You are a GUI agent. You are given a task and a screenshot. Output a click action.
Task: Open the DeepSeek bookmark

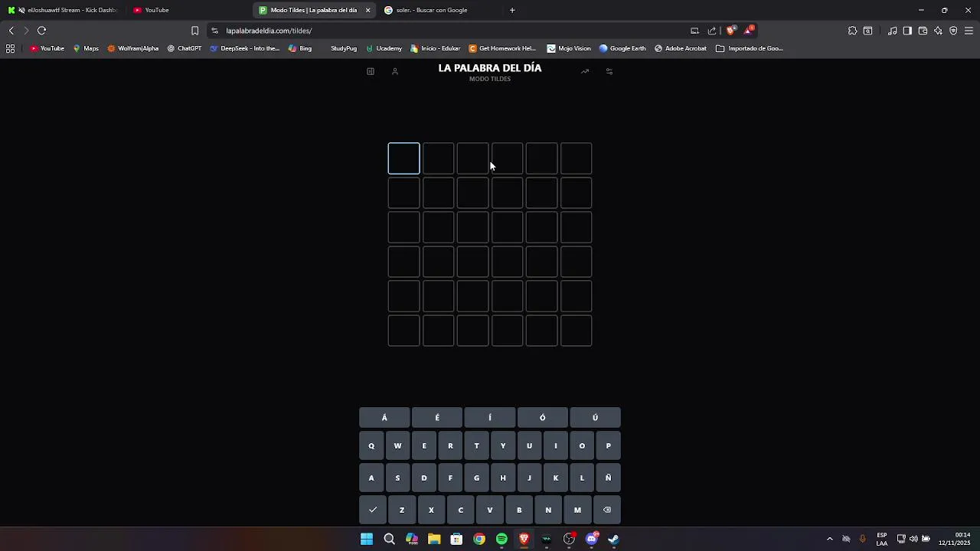click(x=245, y=48)
